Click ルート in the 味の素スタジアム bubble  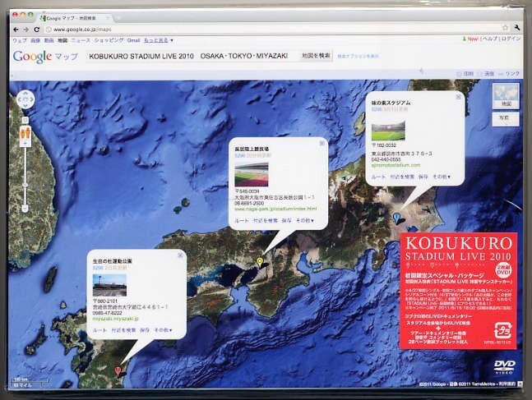point(378,177)
